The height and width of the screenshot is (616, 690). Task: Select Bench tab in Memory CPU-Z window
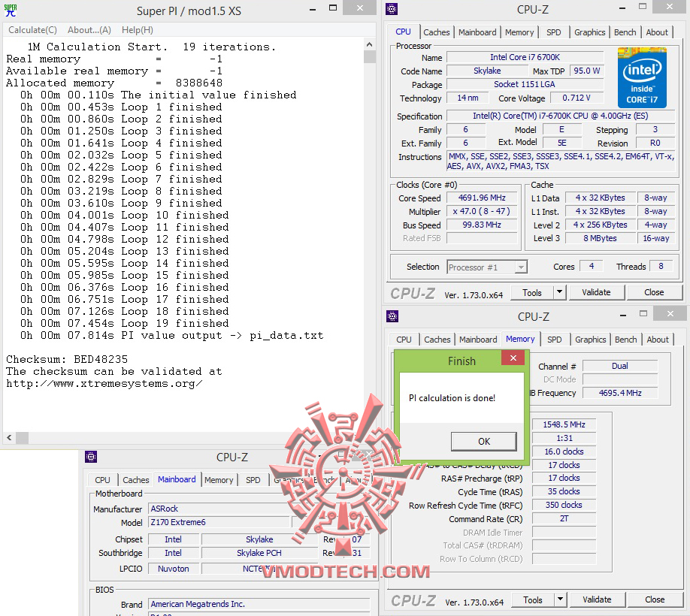click(626, 340)
